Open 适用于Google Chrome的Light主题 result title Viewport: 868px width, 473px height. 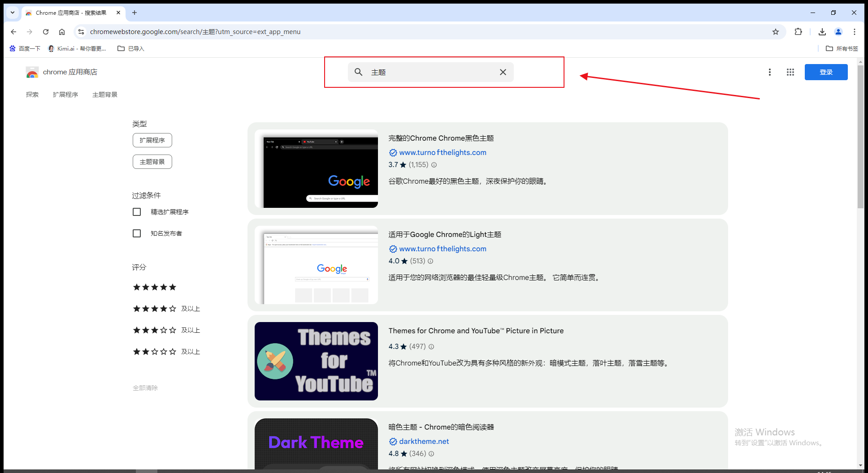pyautogui.click(x=445, y=235)
